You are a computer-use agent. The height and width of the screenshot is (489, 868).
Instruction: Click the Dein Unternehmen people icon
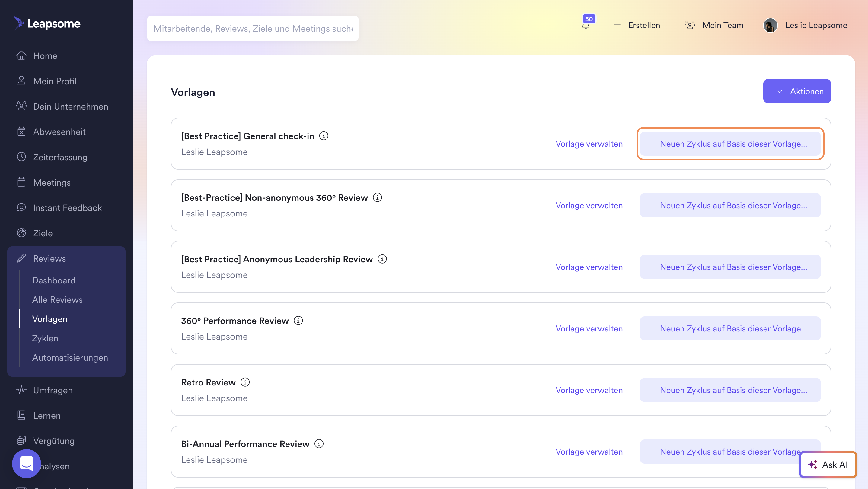tap(21, 106)
